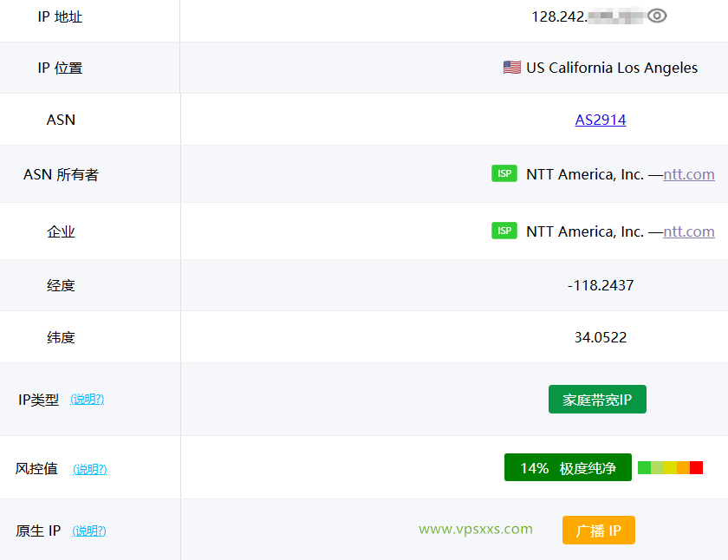This screenshot has width=728, height=560.
Task: Open ntt.com link in 企业 row
Action: point(688,231)
